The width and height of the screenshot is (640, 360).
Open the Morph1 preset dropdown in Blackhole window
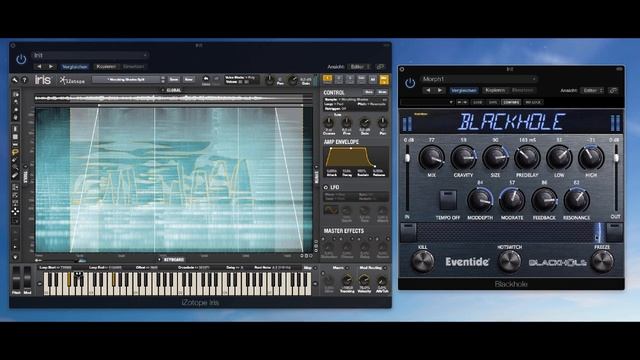pyautogui.click(x=479, y=79)
